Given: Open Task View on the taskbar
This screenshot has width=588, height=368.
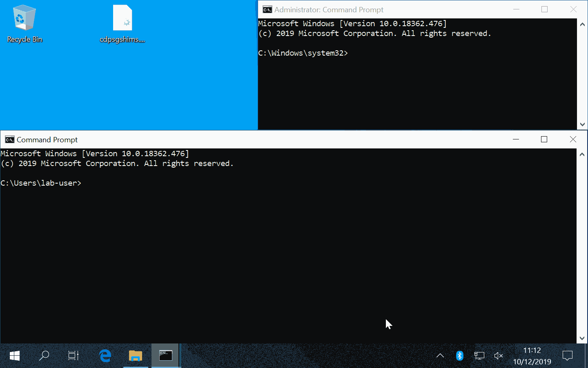Looking at the screenshot, I should 73,356.
